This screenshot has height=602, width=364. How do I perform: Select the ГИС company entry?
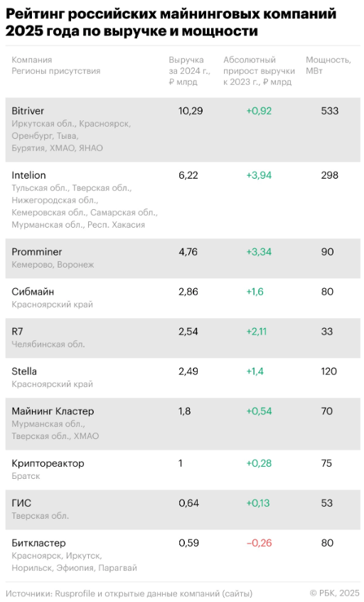[21, 503]
